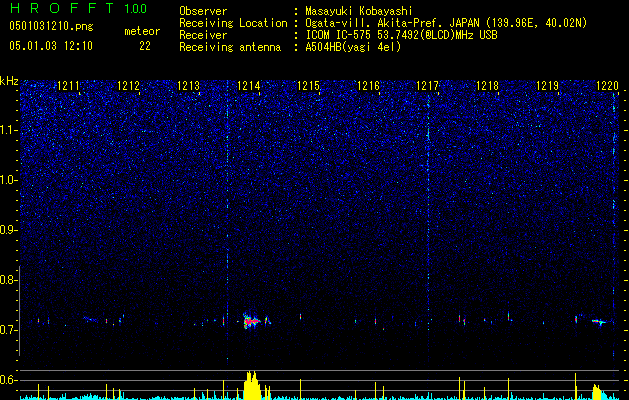This screenshot has height=400, width=629.
Task: Click the 1212 time marker
Action: (128, 85)
